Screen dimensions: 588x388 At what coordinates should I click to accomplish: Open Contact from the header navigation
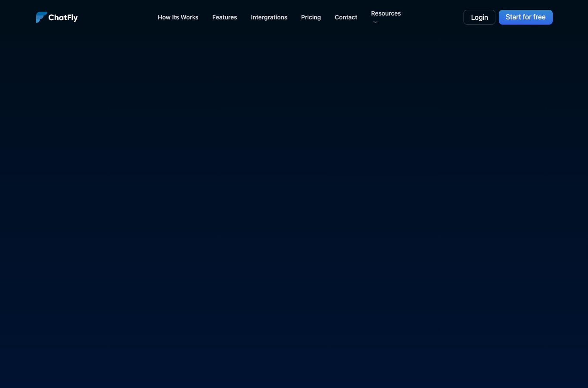tap(346, 17)
